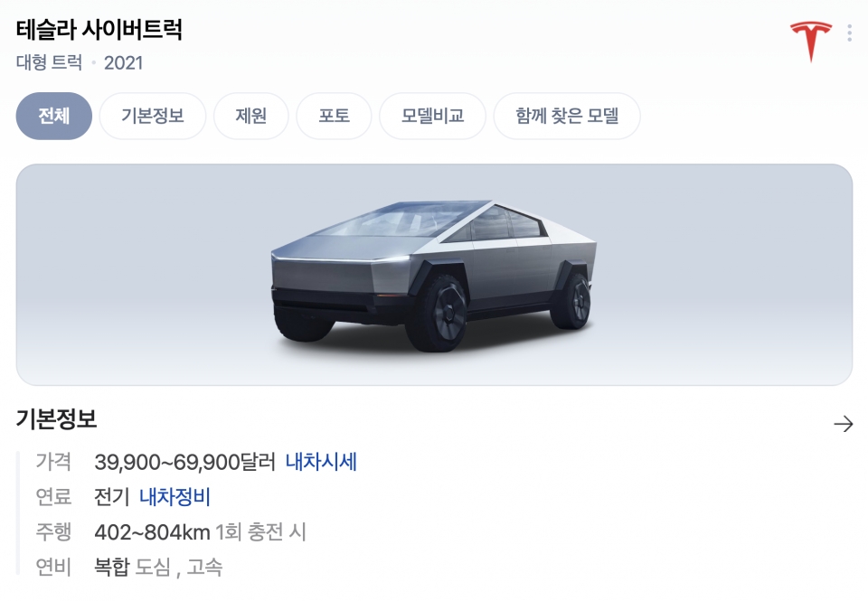Follow the 내차정비 link

[x=175, y=496]
